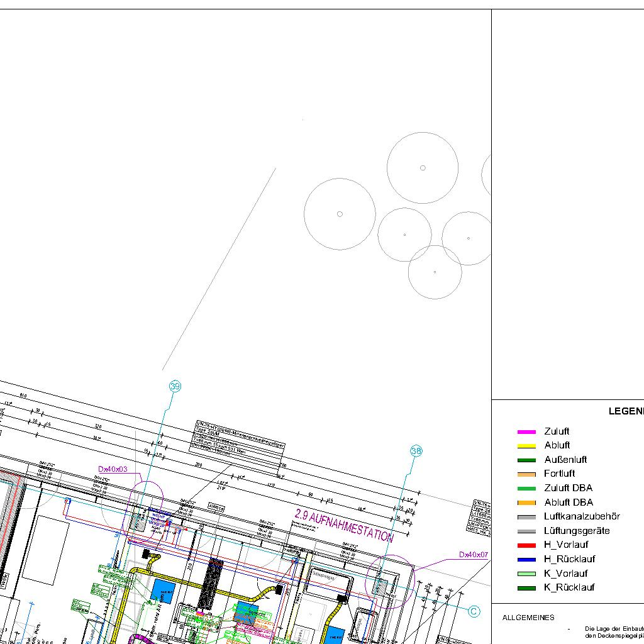
Task: Select the dark green Außenluft swatch
Action: [x=526, y=460]
